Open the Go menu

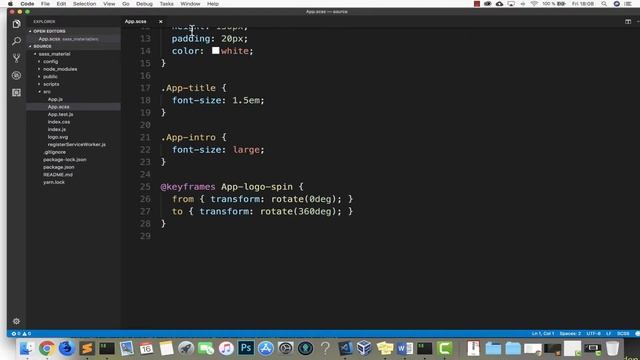(126, 4)
